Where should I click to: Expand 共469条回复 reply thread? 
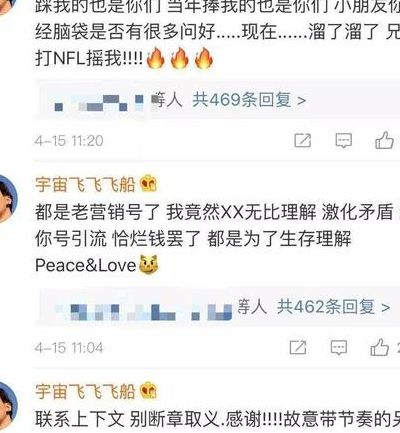(x=249, y=100)
